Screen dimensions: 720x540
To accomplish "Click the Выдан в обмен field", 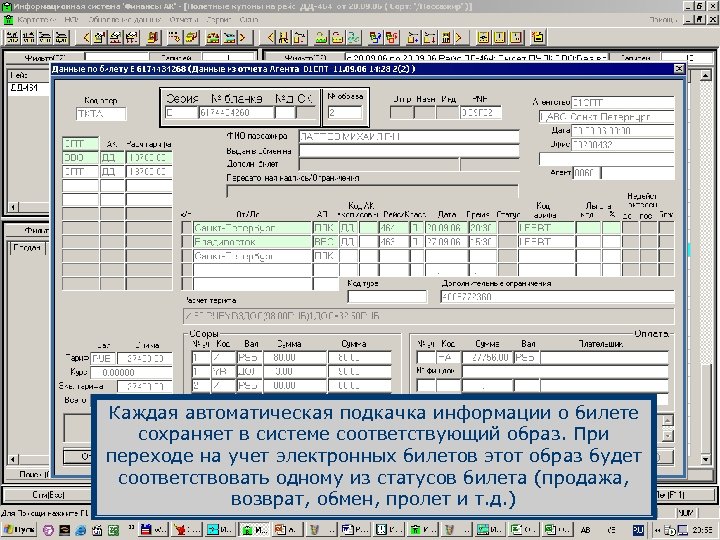I will click(409, 151).
